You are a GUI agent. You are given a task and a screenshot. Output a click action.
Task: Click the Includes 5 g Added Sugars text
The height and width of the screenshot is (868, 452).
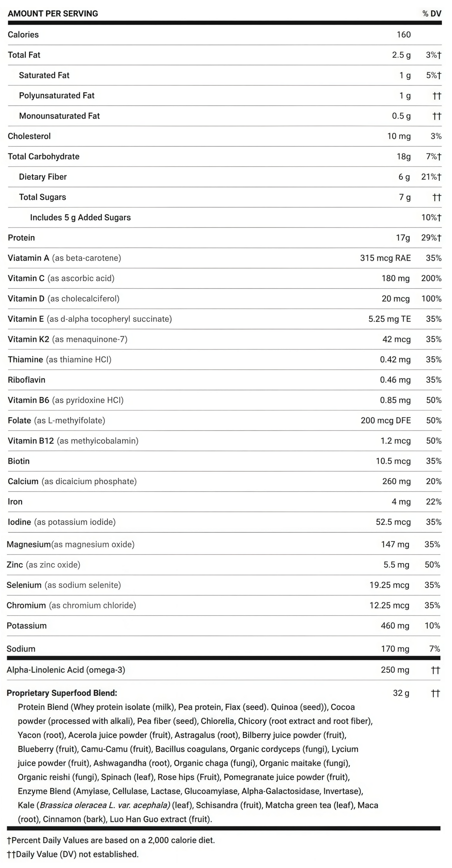point(80,217)
